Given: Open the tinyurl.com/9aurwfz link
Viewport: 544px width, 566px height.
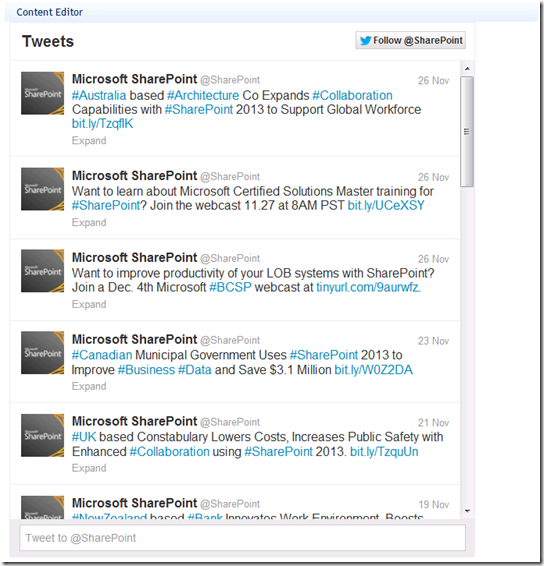Looking at the screenshot, I should [367, 287].
